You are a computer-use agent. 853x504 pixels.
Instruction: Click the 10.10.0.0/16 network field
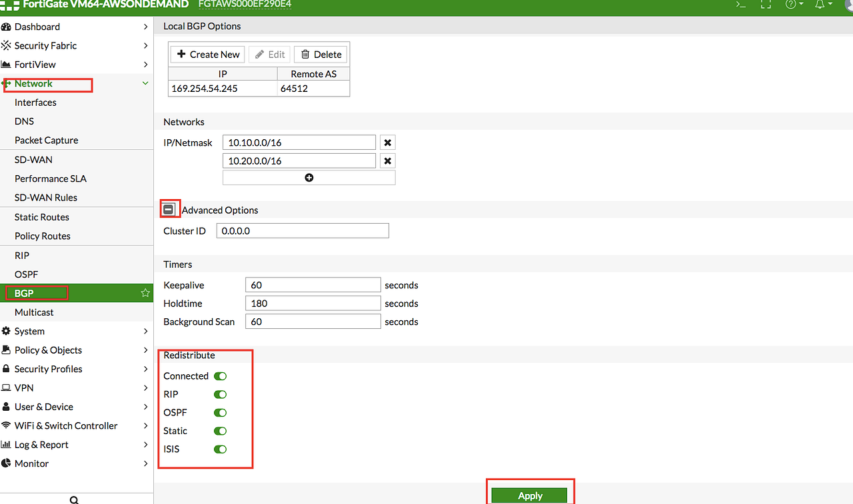pos(299,142)
